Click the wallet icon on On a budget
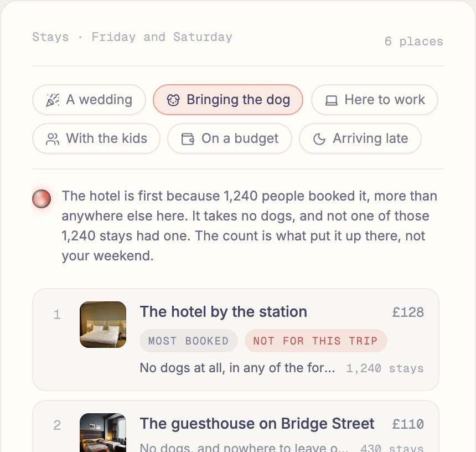This screenshot has width=476, height=452. 188,139
